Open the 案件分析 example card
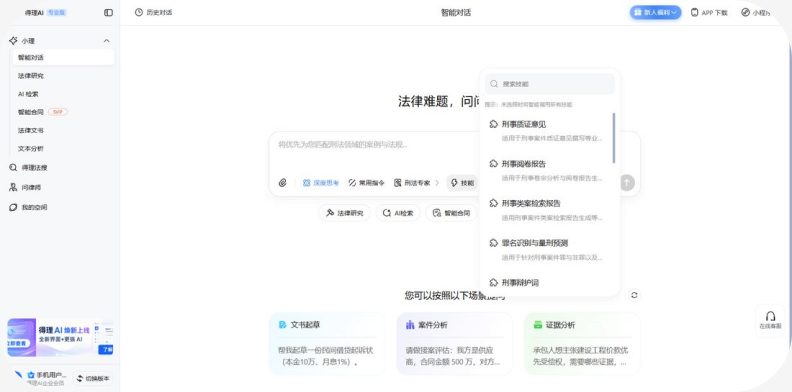The image size is (792, 392). point(455,344)
